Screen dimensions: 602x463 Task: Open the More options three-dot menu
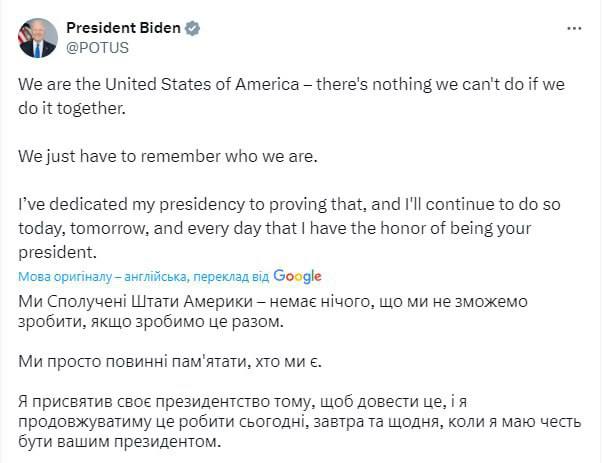click(573, 30)
